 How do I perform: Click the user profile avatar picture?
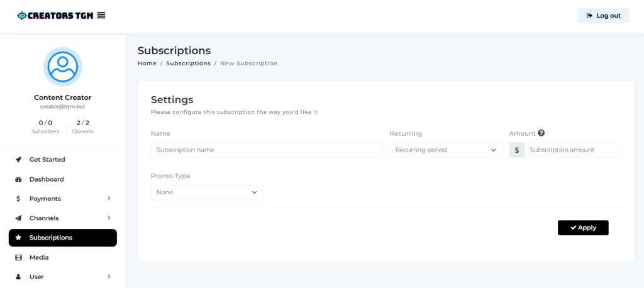63,67
